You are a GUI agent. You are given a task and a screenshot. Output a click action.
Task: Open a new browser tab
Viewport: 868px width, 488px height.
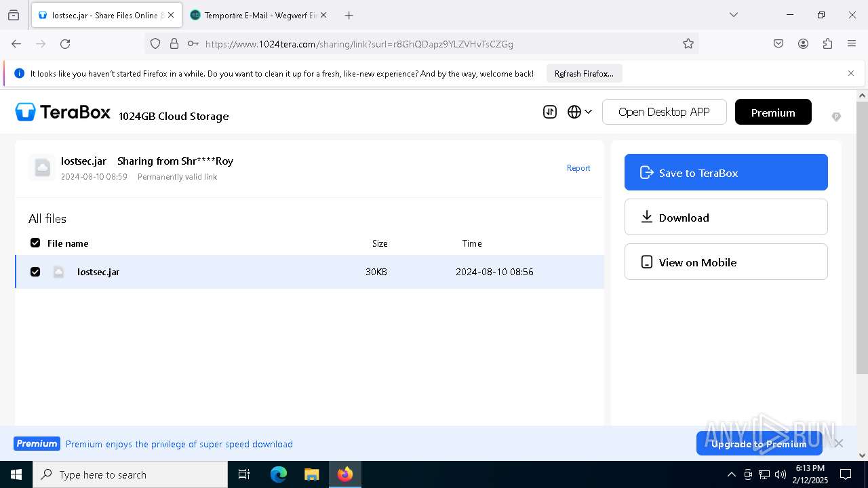[x=349, y=15]
